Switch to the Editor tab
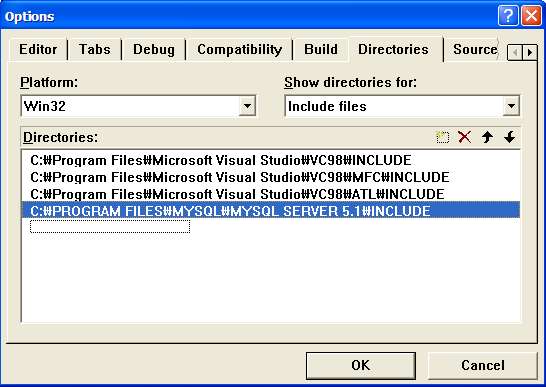The width and height of the screenshot is (546, 387). (38, 49)
